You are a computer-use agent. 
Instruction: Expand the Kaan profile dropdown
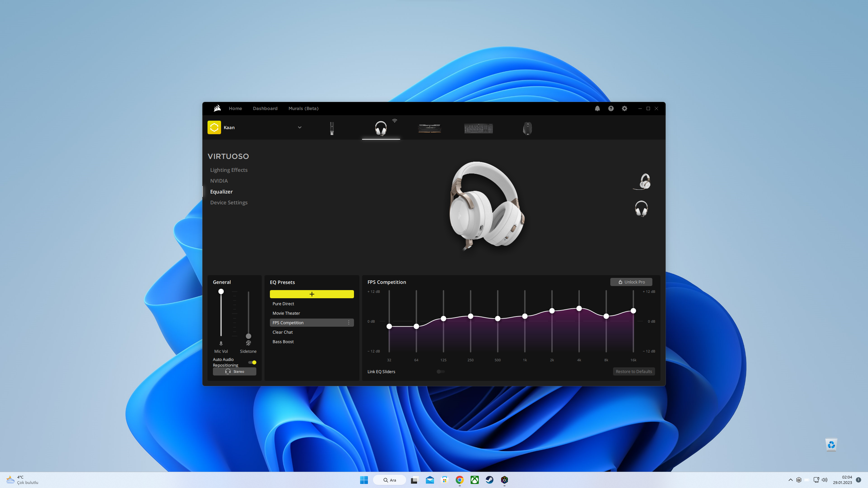point(300,127)
